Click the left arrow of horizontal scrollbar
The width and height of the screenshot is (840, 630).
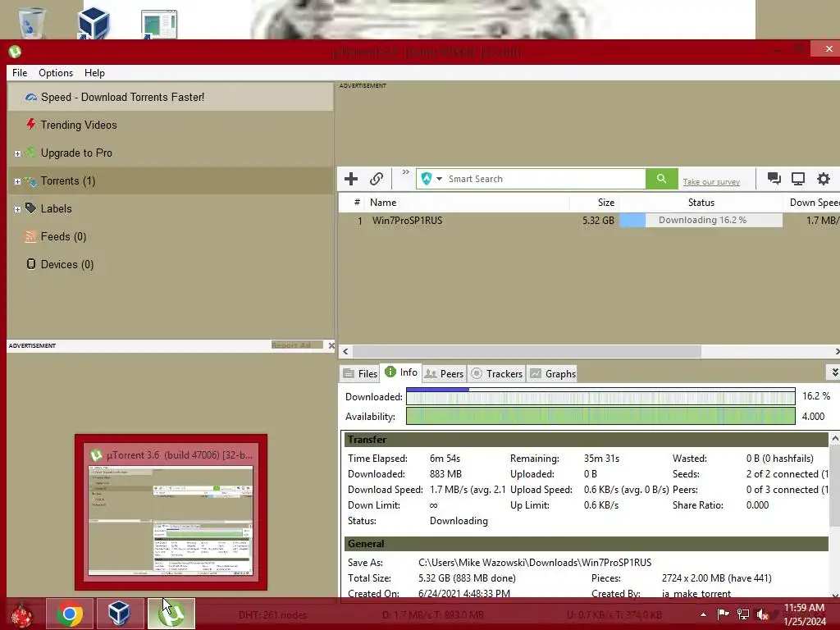coord(345,351)
